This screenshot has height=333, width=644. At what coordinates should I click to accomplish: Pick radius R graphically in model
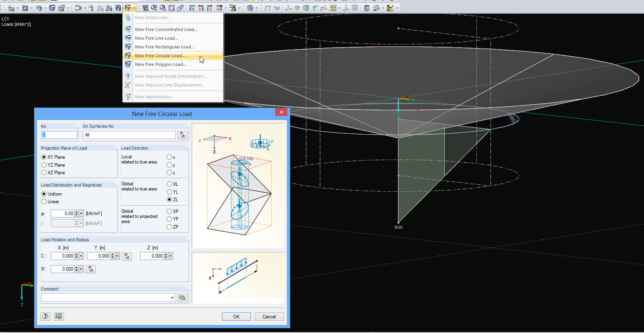pos(91,269)
